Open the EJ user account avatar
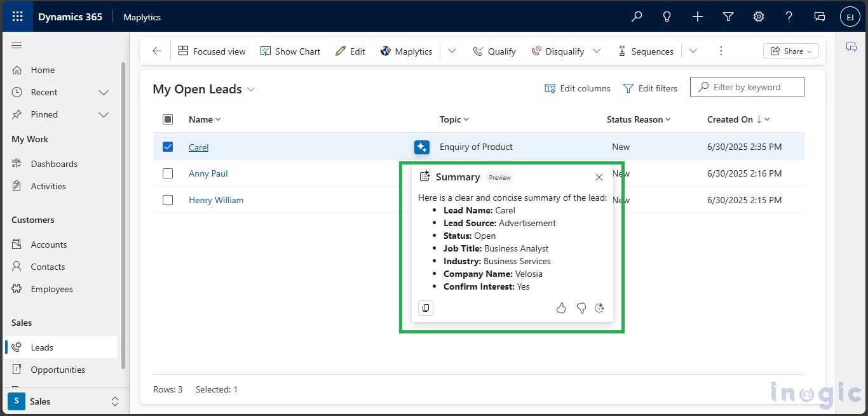Image resolution: width=868 pixels, height=416 pixels. (x=850, y=17)
